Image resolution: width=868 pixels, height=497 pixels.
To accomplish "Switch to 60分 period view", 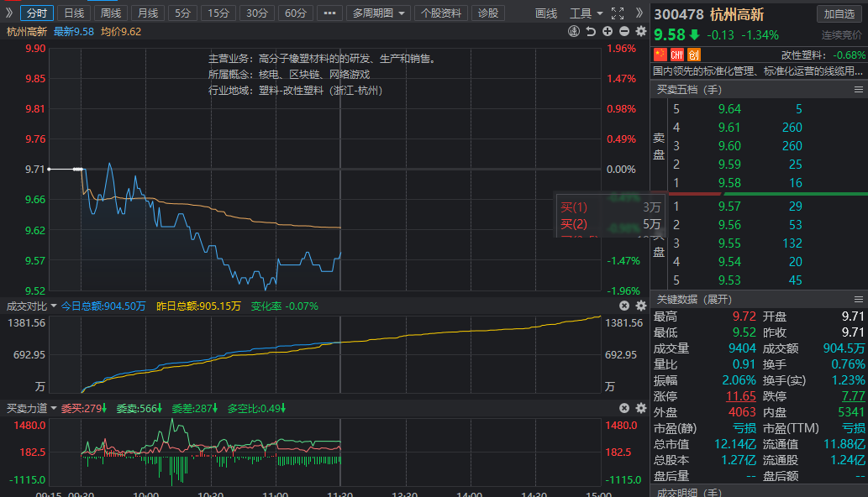I will tap(294, 13).
